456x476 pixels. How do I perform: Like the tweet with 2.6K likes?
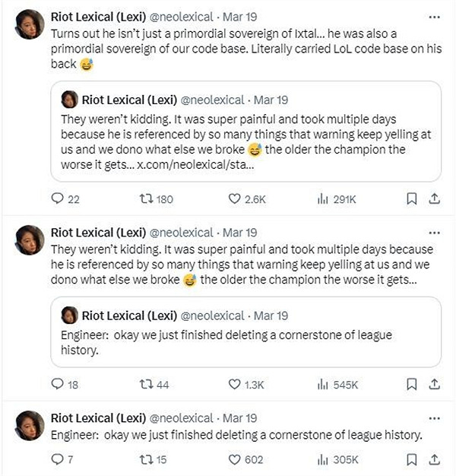tap(235, 199)
